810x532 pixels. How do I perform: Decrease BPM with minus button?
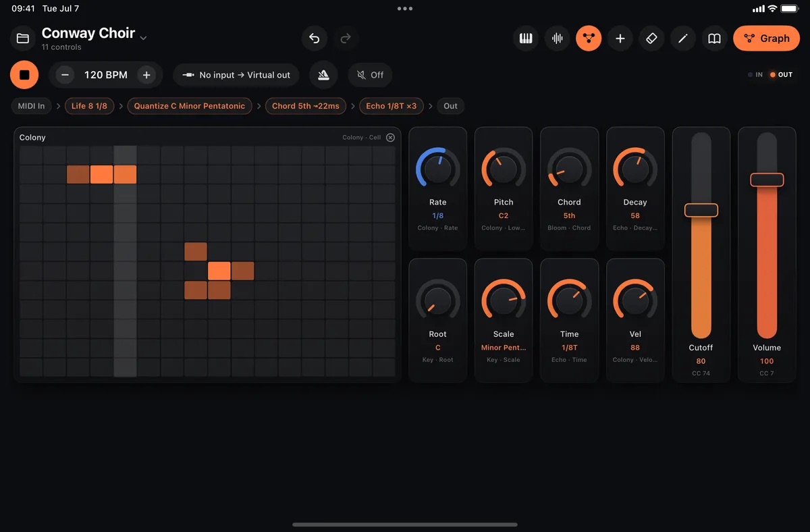[65, 75]
